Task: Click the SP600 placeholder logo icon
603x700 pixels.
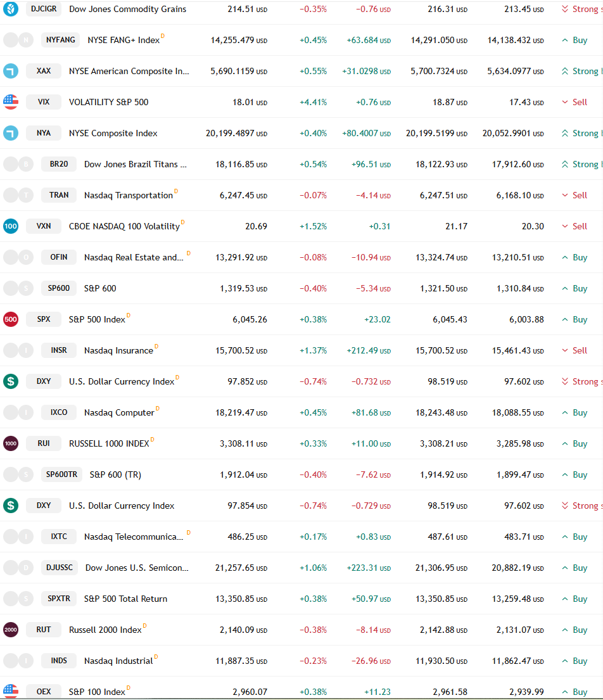Action: point(18,288)
